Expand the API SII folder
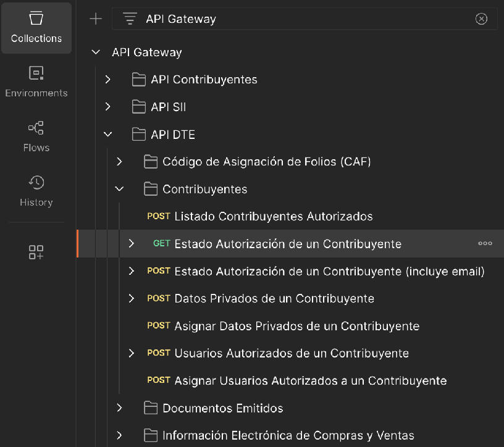The width and height of the screenshot is (504, 447). coord(107,107)
